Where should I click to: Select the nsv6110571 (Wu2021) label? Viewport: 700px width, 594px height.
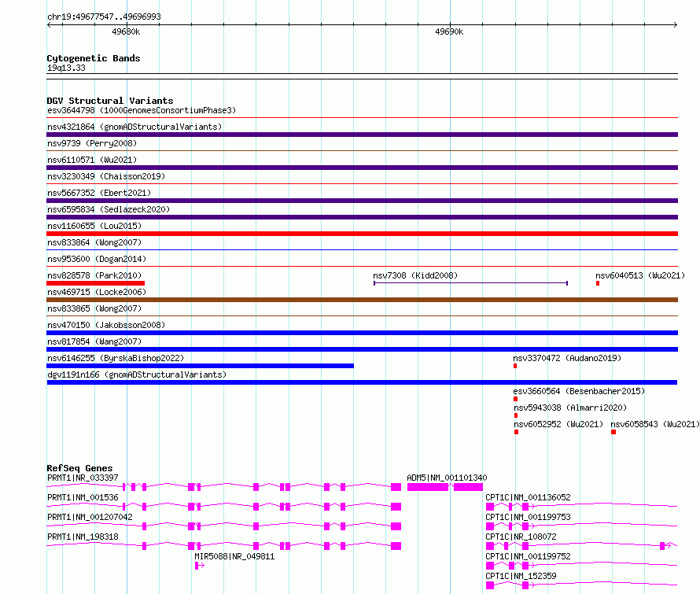pos(92,160)
